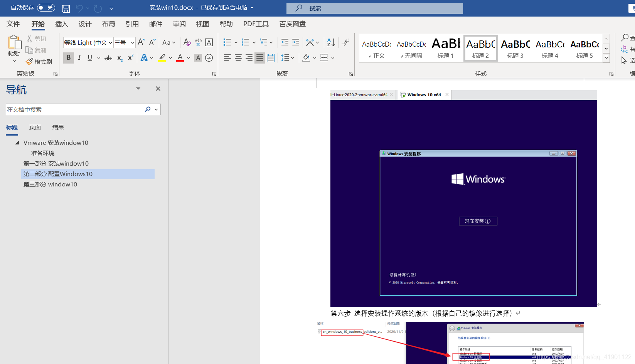Screen dimensions: 635x364
Task: Click the center alignment icon
Action: tap(238, 57)
